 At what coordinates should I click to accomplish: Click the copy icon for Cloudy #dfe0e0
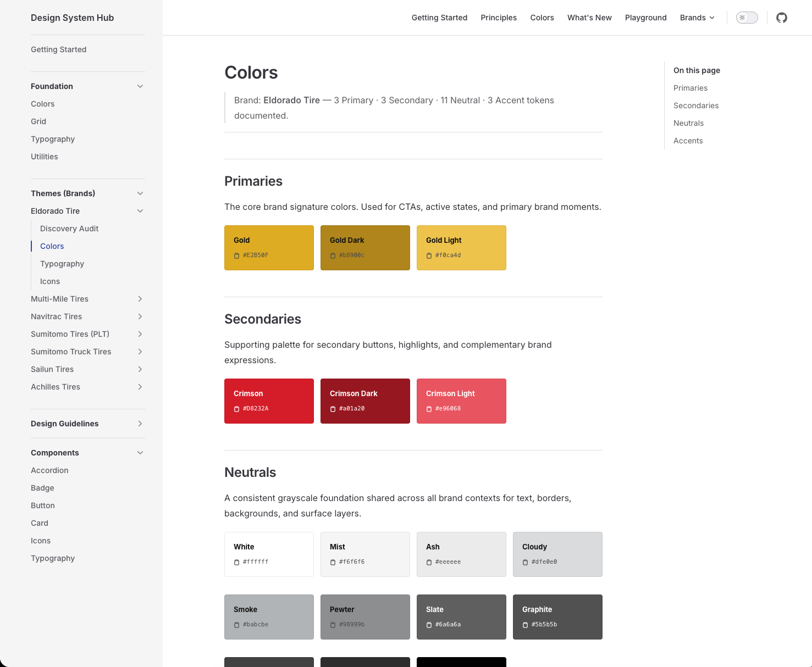coord(526,562)
